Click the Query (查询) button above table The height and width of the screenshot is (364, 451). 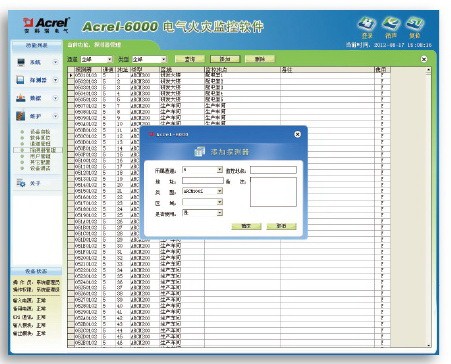pyautogui.click(x=190, y=59)
